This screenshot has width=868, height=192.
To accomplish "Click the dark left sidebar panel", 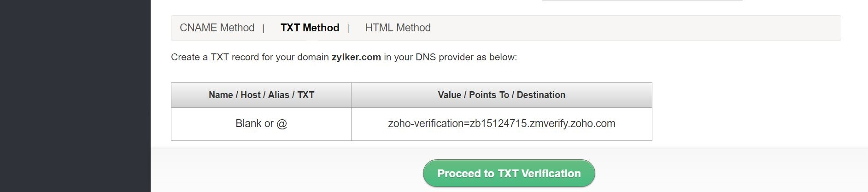I will (x=75, y=96).
